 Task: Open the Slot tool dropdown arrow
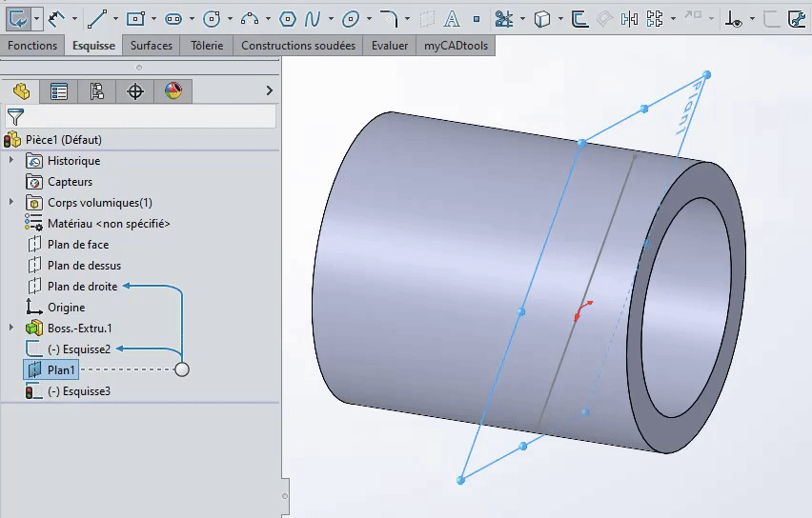[192, 19]
